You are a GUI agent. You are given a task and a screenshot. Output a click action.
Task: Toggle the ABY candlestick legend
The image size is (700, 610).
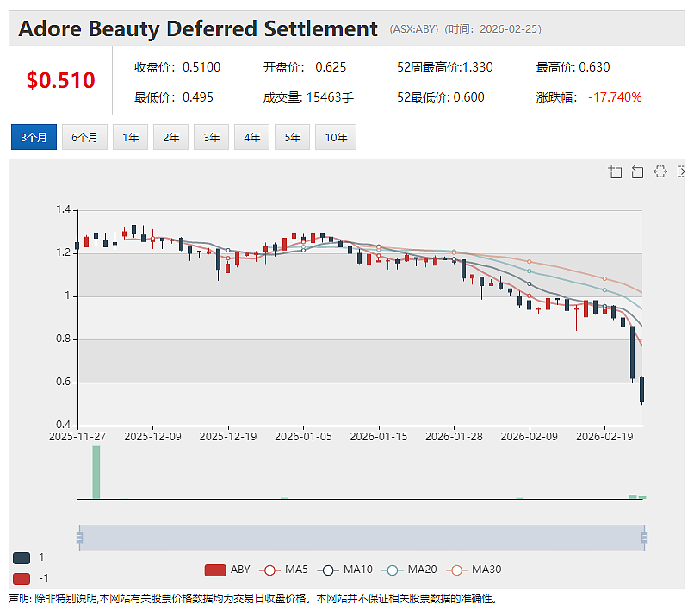[x=226, y=570]
